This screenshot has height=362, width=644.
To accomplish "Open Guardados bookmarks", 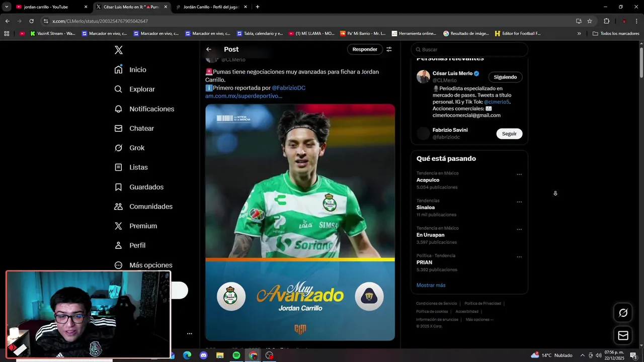I will click(x=139, y=187).
